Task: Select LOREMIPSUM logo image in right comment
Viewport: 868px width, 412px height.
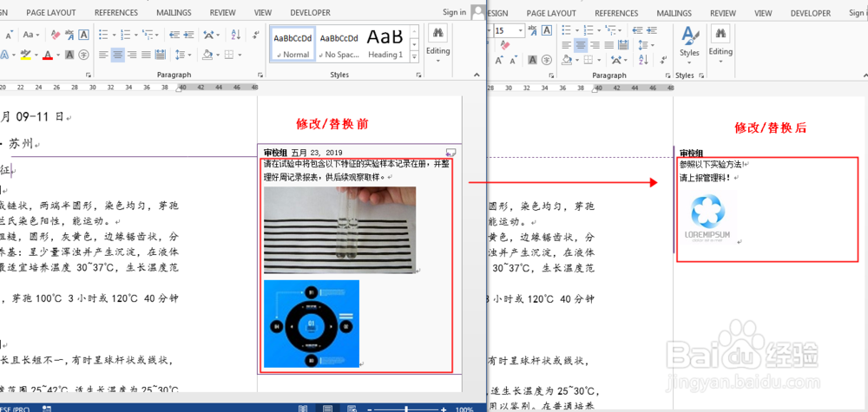Action: [708, 218]
